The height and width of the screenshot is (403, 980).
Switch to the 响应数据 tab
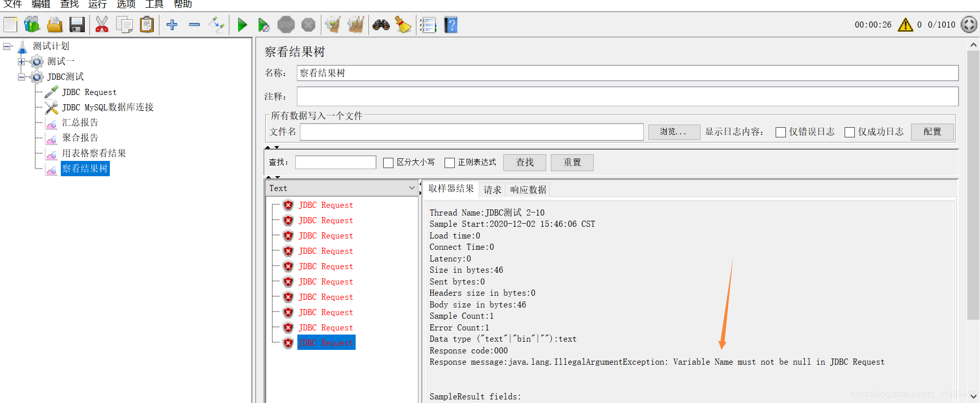528,189
